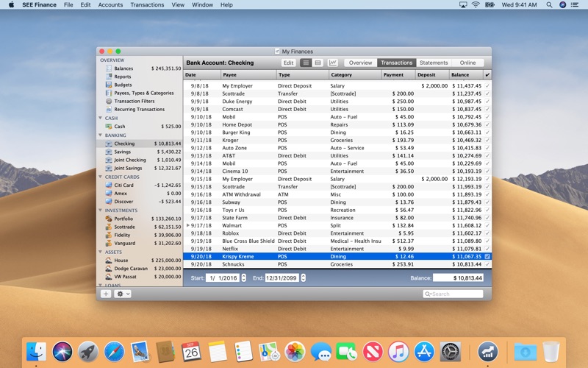588x368 pixels.
Task: Toggle cleared checkbox for Netflix transaction
Action: pos(487,249)
